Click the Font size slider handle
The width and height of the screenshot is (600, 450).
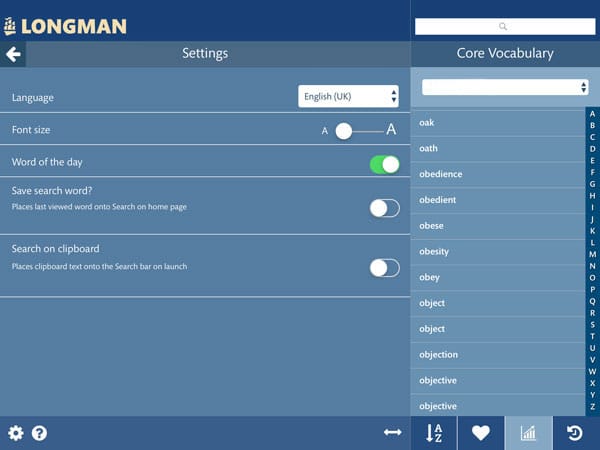(x=343, y=130)
